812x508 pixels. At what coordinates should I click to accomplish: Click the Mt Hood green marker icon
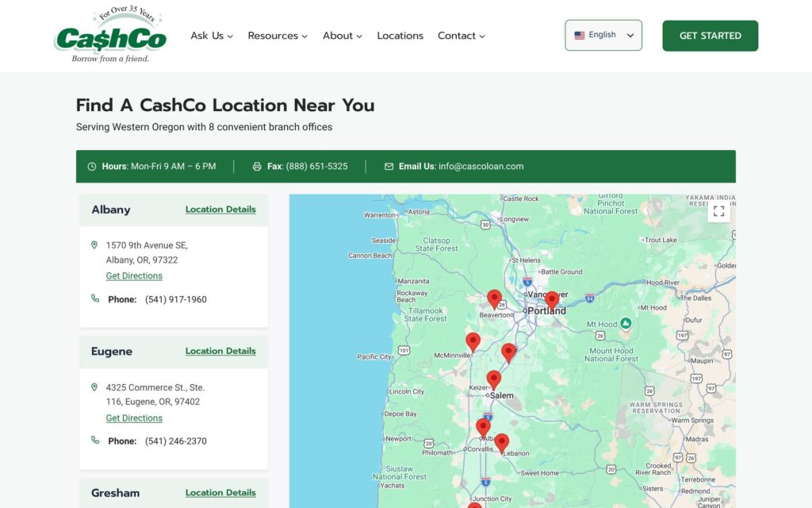coord(626,323)
